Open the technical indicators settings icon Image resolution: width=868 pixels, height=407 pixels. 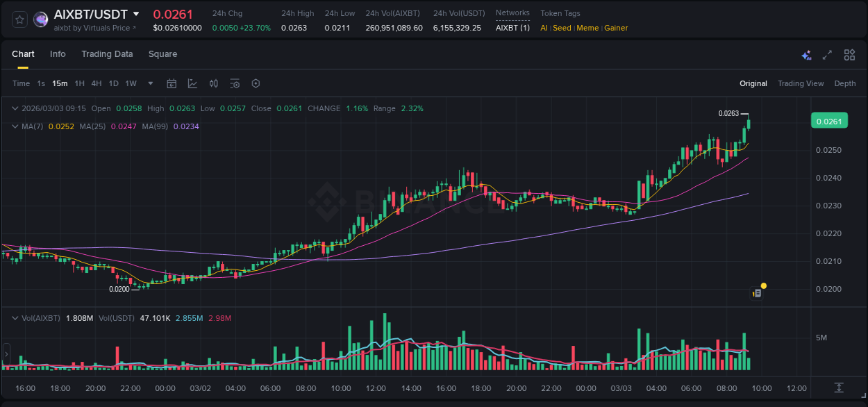coord(234,83)
